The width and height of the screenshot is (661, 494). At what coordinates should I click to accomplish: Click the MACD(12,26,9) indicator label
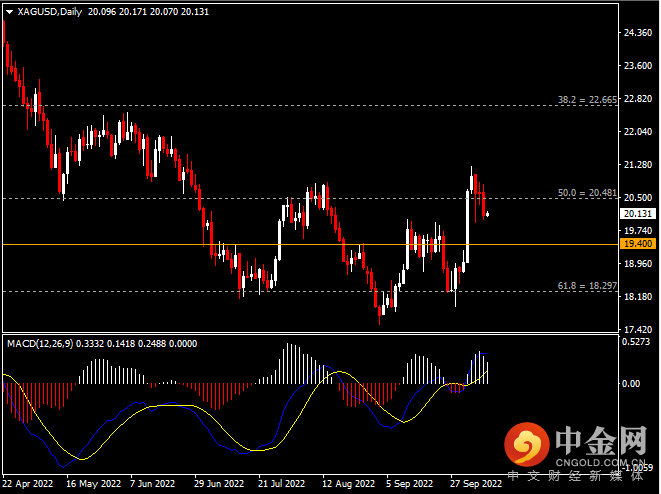tap(40, 344)
